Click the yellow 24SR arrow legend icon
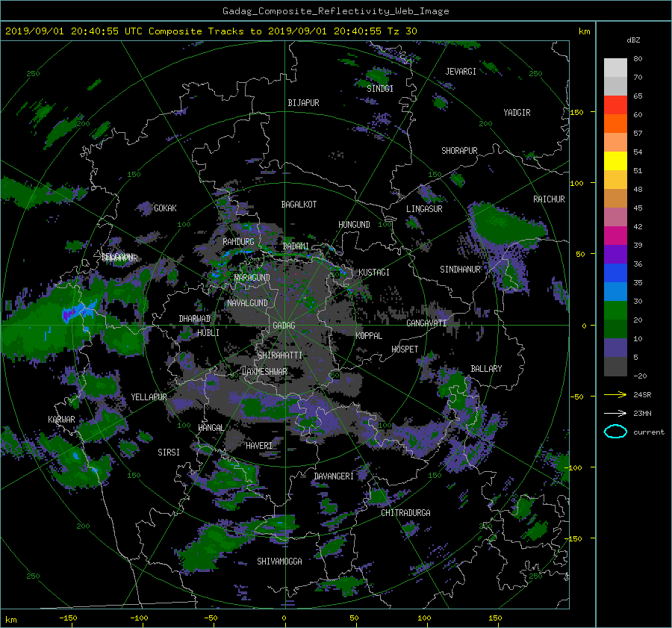Image resolution: width=672 pixels, height=628 pixels. click(615, 394)
